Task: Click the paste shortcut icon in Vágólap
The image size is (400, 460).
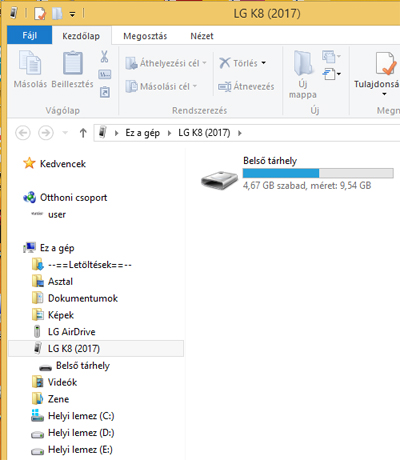Action: tap(105, 92)
